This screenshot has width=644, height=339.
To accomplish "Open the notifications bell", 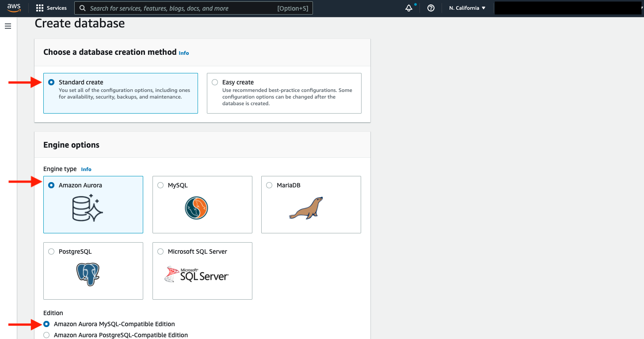I will click(x=409, y=8).
